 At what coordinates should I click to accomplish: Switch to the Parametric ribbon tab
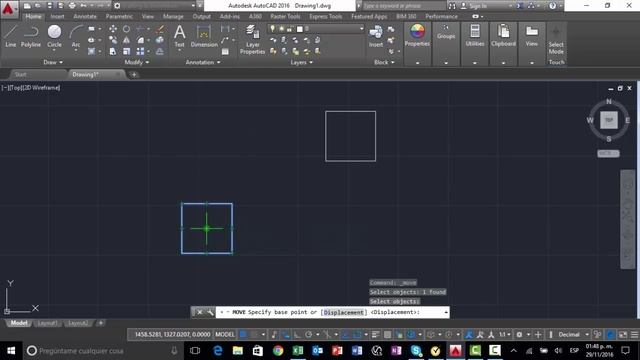[x=119, y=16]
